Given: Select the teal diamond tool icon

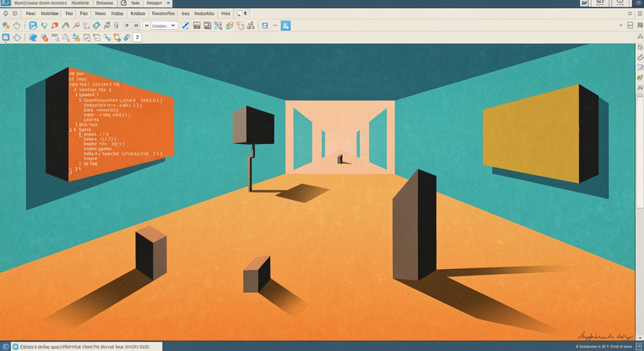Looking at the screenshot, I should [96, 25].
